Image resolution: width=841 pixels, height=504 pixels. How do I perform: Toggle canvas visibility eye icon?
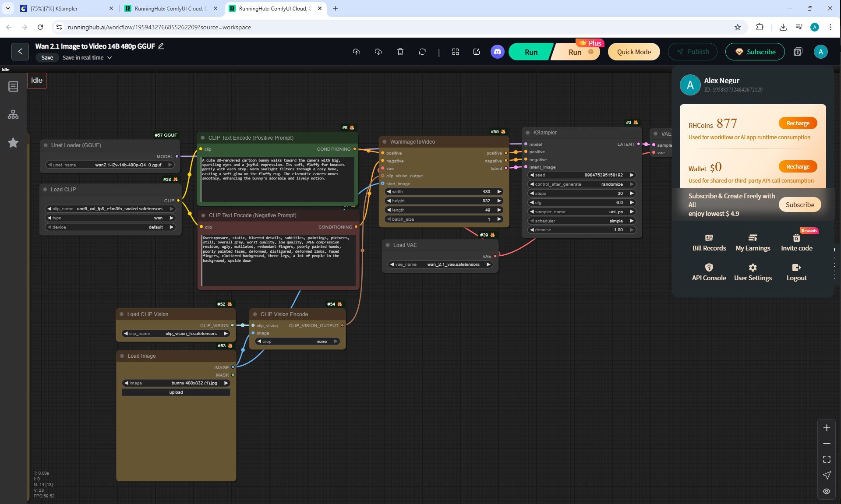point(827,491)
